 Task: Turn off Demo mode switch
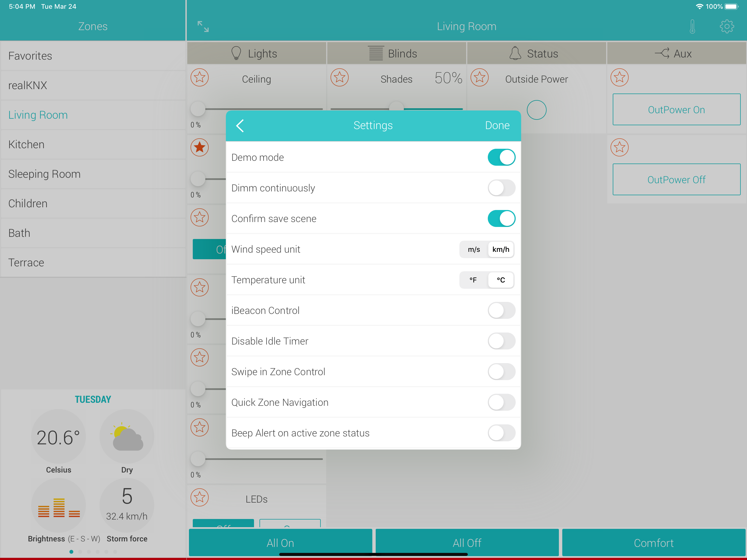501,157
